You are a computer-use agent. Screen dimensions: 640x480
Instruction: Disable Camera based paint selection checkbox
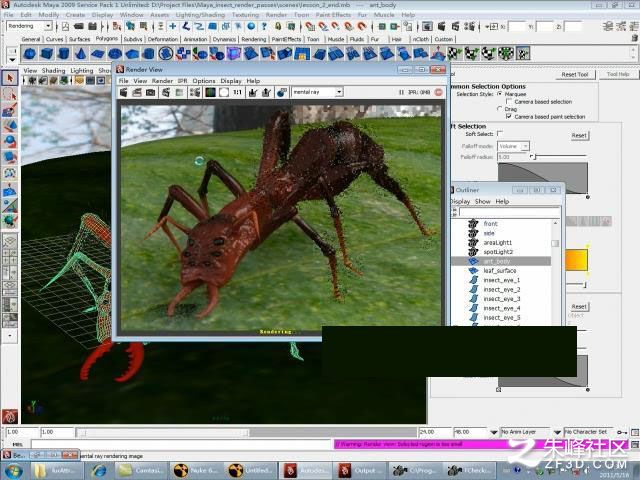[x=509, y=116]
